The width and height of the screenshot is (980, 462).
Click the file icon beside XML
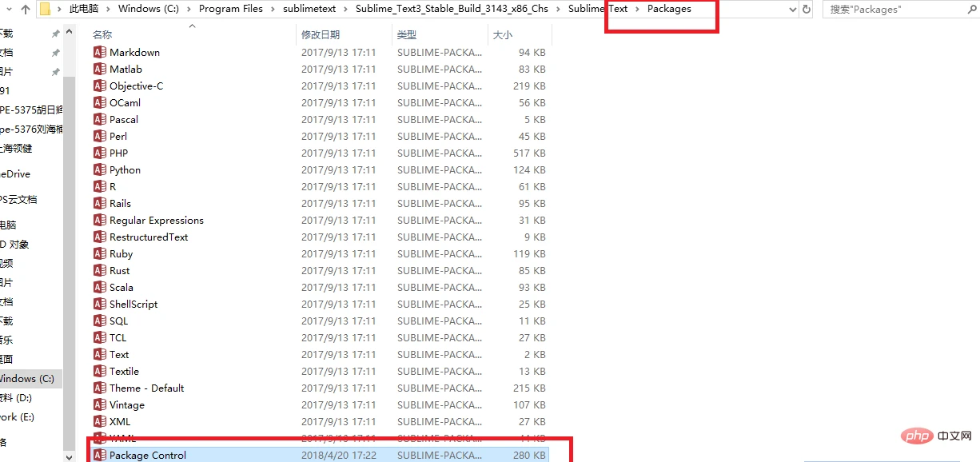pos(100,421)
